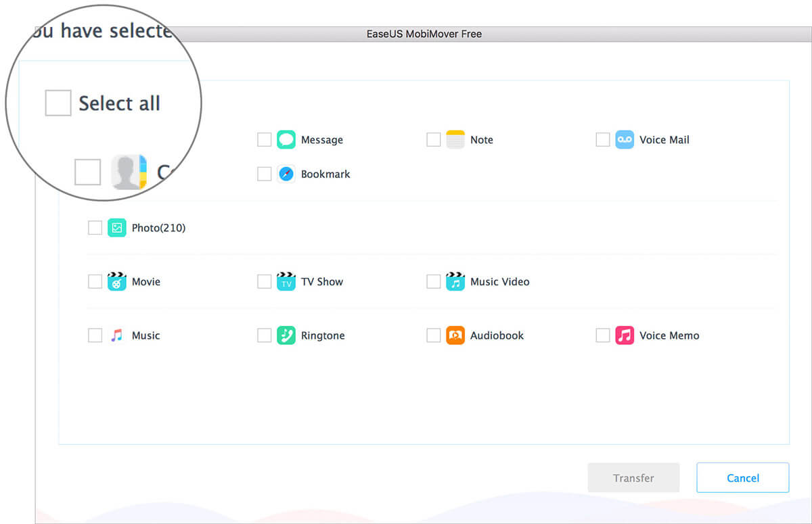Image resolution: width=812 pixels, height=524 pixels.
Task: Tick the Message checkbox
Action: pyautogui.click(x=264, y=140)
